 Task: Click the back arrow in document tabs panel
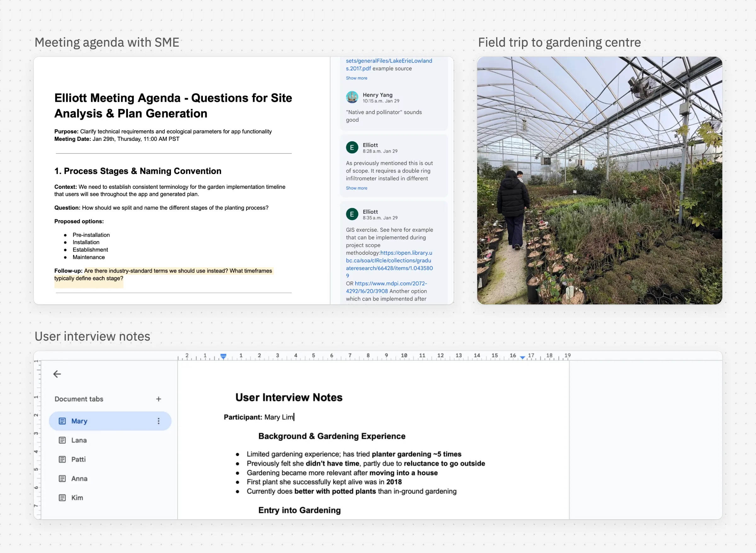click(x=57, y=374)
